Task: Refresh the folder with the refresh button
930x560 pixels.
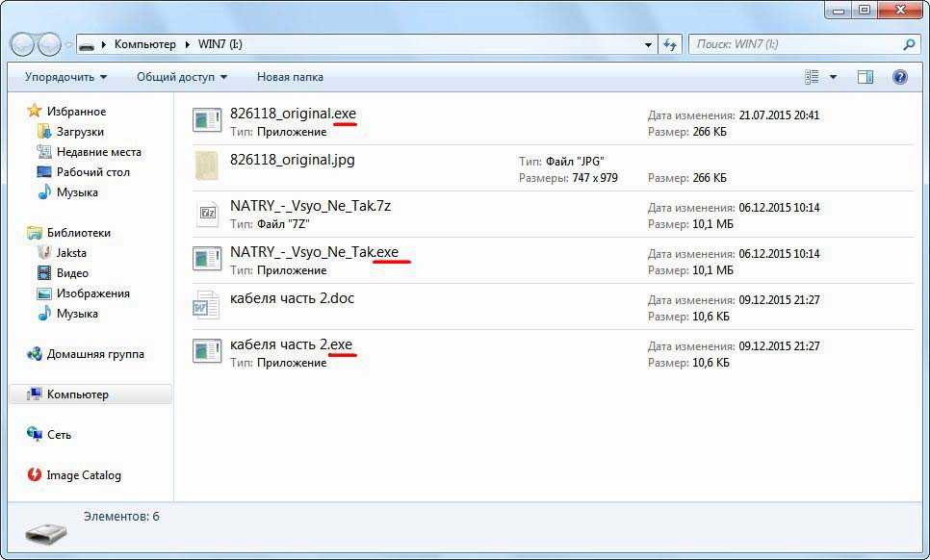Action: 670,45
